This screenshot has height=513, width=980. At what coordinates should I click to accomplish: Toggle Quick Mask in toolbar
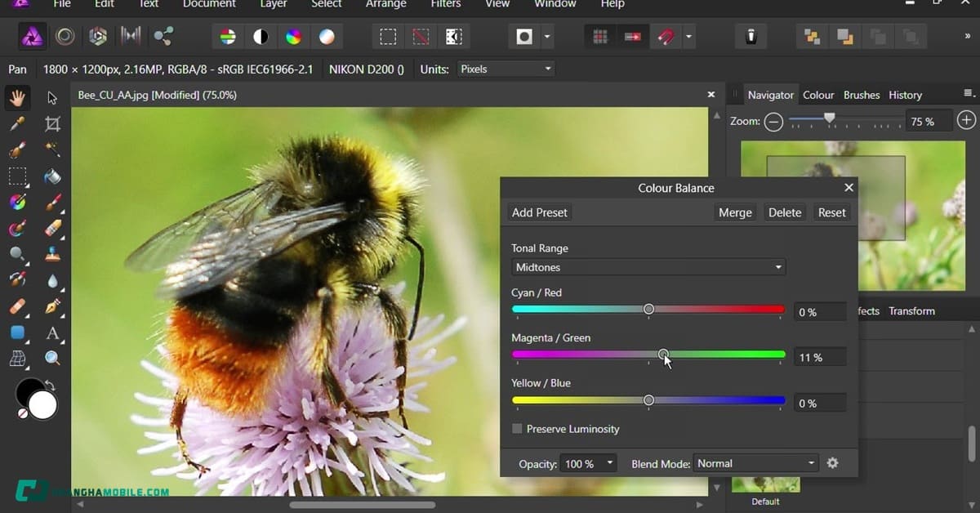point(524,36)
